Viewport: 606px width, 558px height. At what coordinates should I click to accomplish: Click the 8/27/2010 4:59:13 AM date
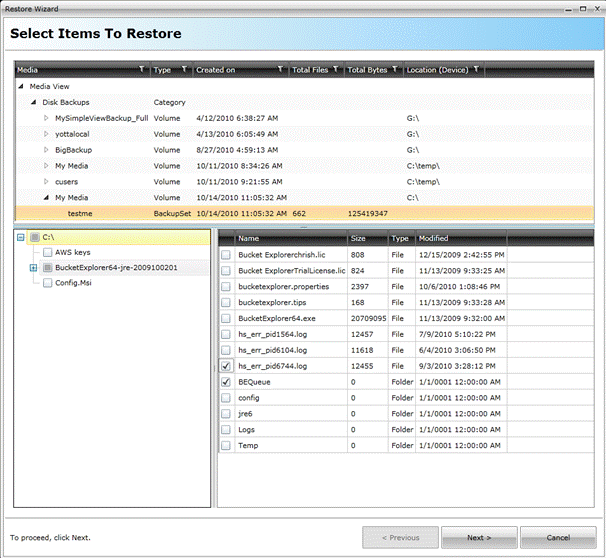coord(237,150)
